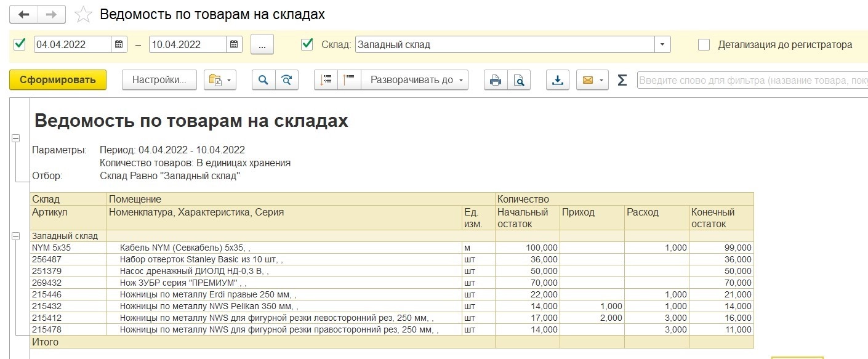The width and height of the screenshot is (868, 359).
Task: Click article cell NYM 5x35
Action: tap(68, 248)
